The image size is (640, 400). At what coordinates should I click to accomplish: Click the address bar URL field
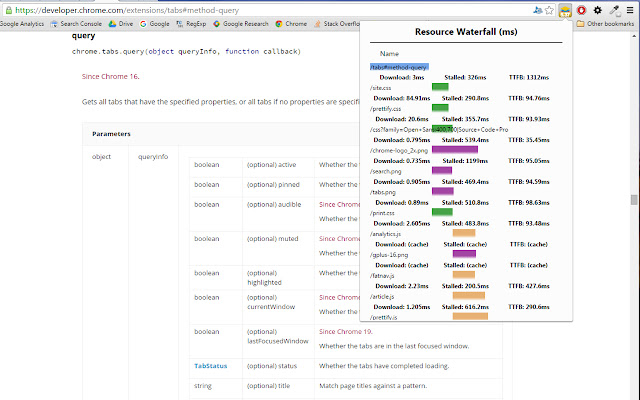pos(250,9)
